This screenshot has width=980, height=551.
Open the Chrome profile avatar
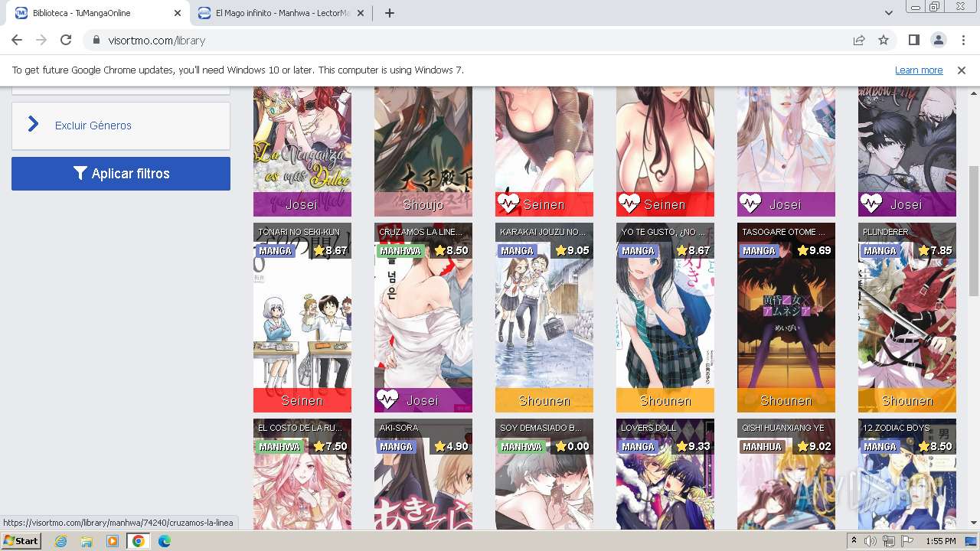939,41
